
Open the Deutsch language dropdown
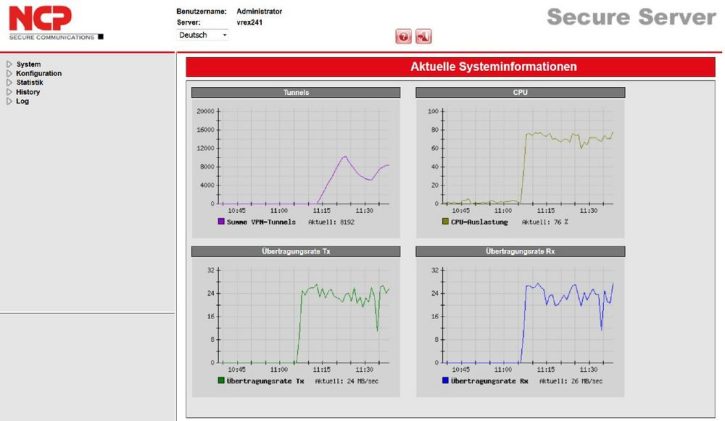click(203, 35)
